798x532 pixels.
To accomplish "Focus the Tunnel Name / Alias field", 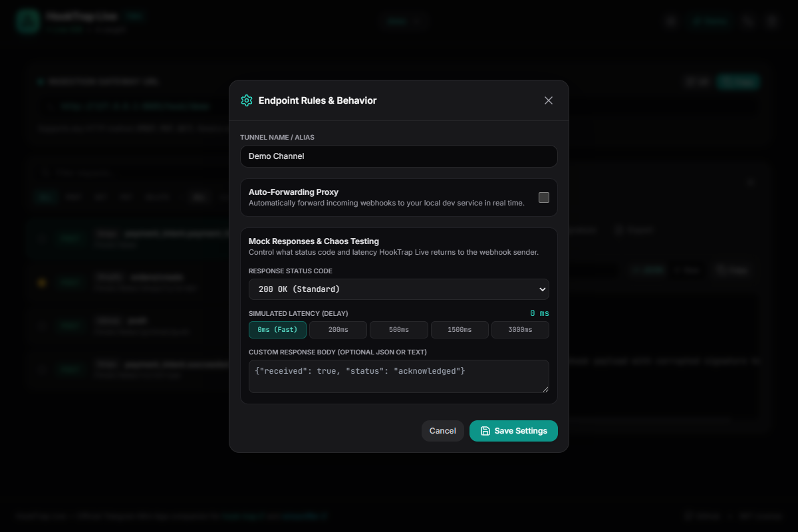I will (399, 156).
